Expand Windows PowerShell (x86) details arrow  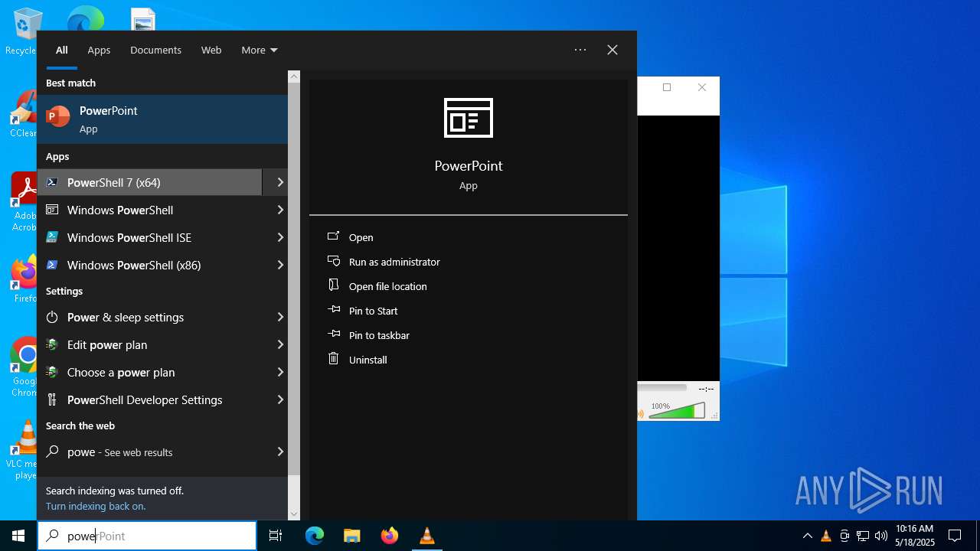[280, 265]
